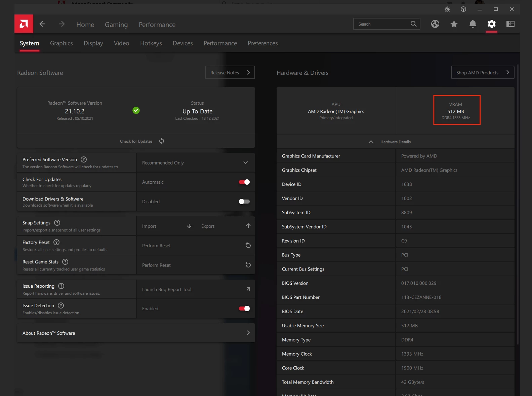The width and height of the screenshot is (532, 396).
Task: Click the Check for Updates refresh icon
Action: coord(162,141)
